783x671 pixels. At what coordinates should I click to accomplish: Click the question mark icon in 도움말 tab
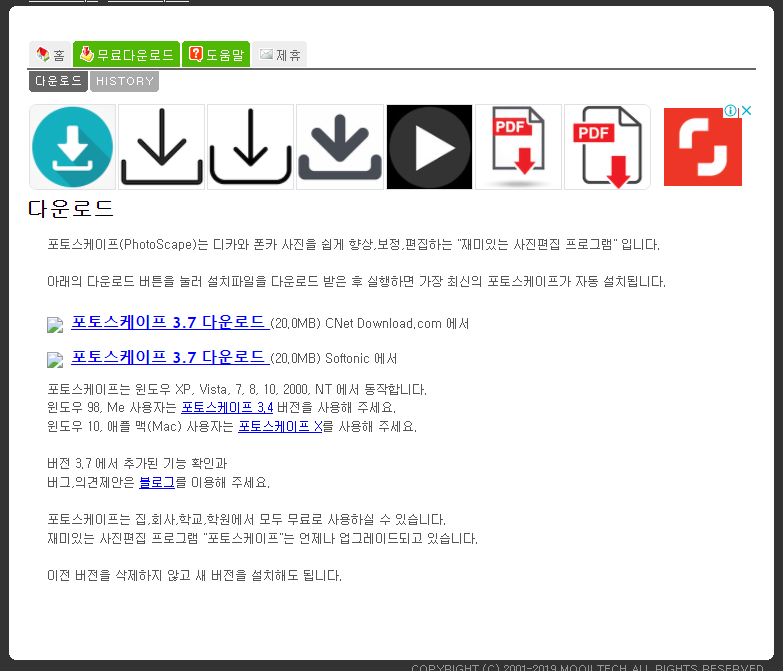point(196,53)
